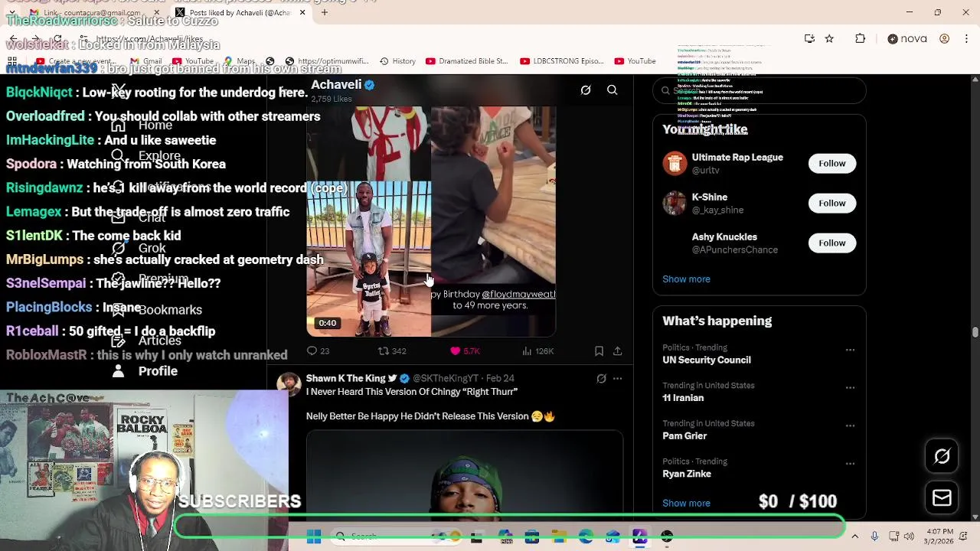Open Windows Start button on taskbar
Image resolution: width=980 pixels, height=551 pixels.
(314, 537)
